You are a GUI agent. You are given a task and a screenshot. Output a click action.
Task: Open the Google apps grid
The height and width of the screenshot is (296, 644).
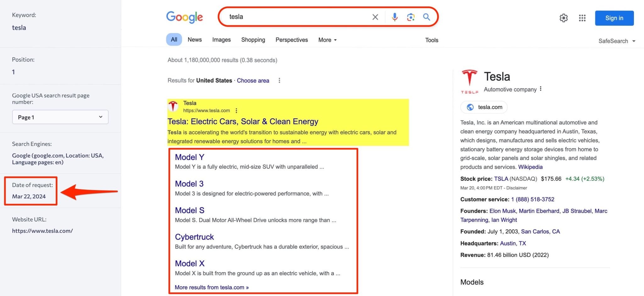pyautogui.click(x=582, y=18)
